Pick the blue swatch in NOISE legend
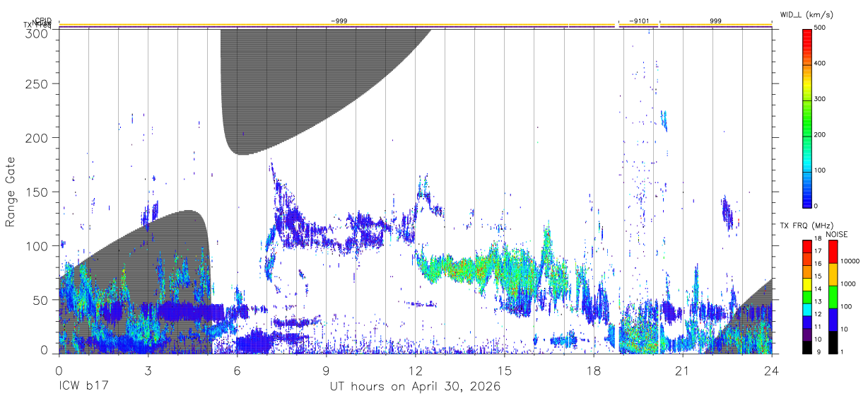 pyautogui.click(x=833, y=319)
